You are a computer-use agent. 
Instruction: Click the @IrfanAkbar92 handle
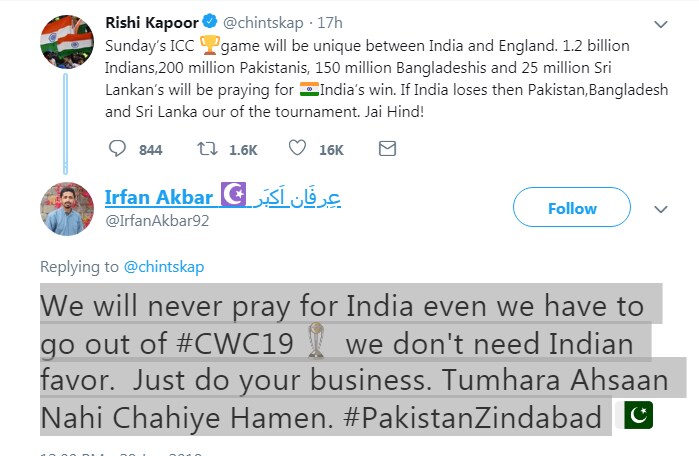[x=157, y=220]
